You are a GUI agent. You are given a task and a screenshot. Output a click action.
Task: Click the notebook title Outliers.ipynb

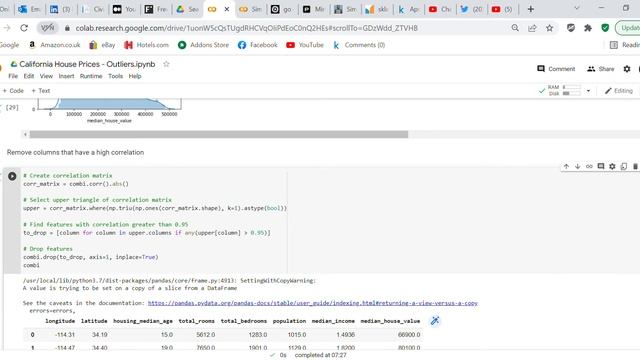87,64
